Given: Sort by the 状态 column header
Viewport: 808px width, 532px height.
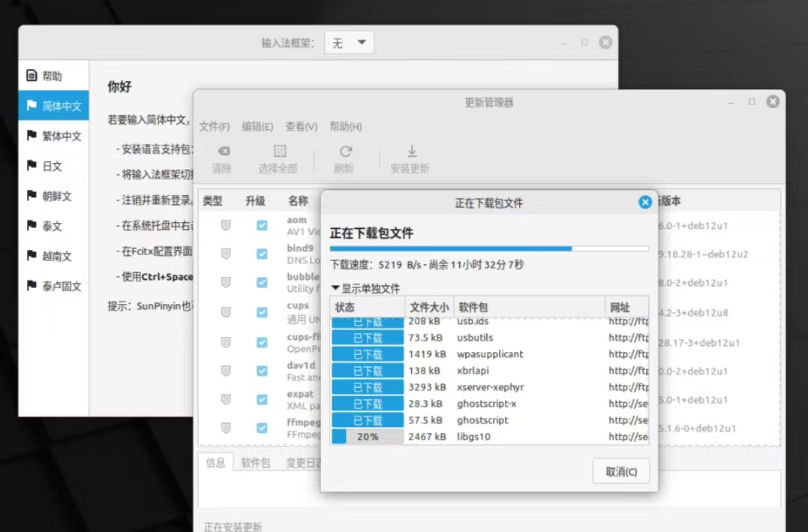Looking at the screenshot, I should coord(368,307).
